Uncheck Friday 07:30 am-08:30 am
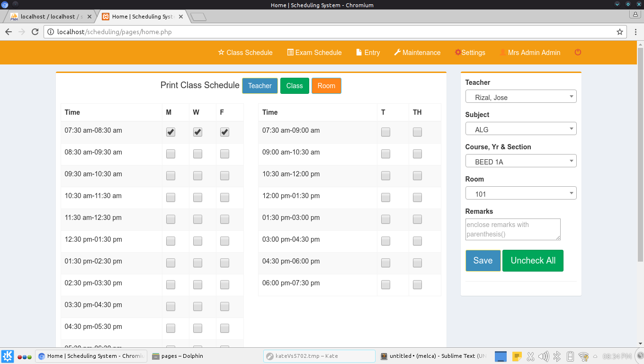Viewport: 644px width, 364px height. click(224, 132)
